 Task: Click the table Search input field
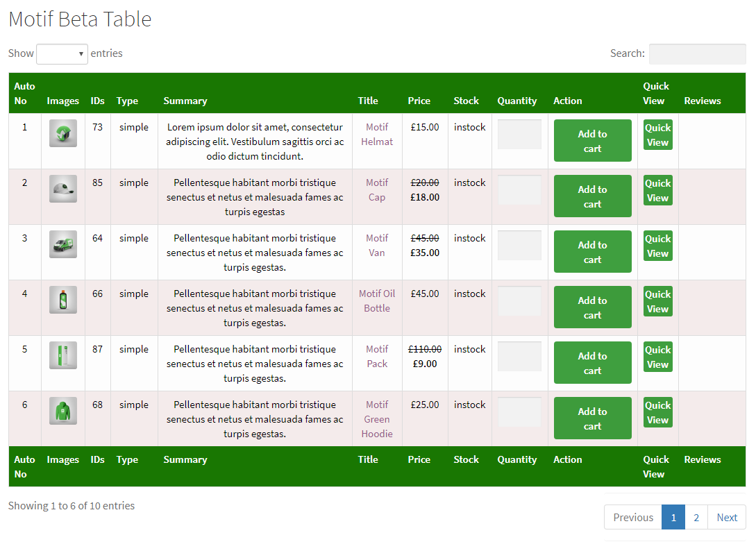point(697,53)
